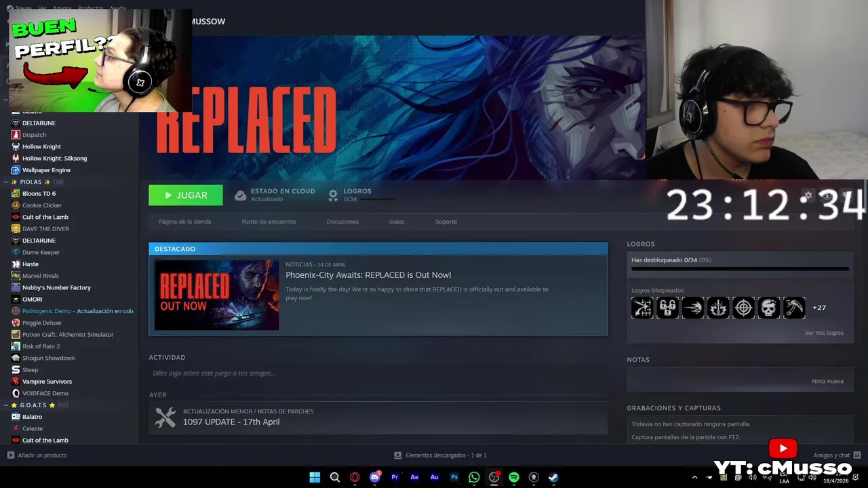This screenshot has width=868, height=488.
Task: Select VOIDFACE Demo in the library
Action: [45, 393]
